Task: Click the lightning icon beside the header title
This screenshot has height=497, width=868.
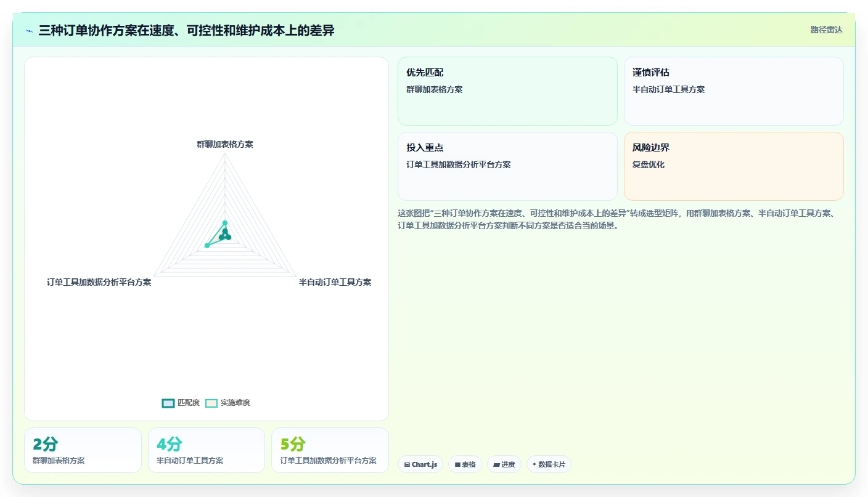Action: click(x=30, y=31)
